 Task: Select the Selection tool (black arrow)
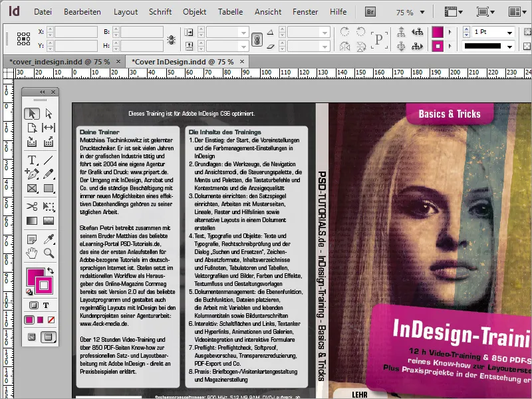(x=32, y=114)
